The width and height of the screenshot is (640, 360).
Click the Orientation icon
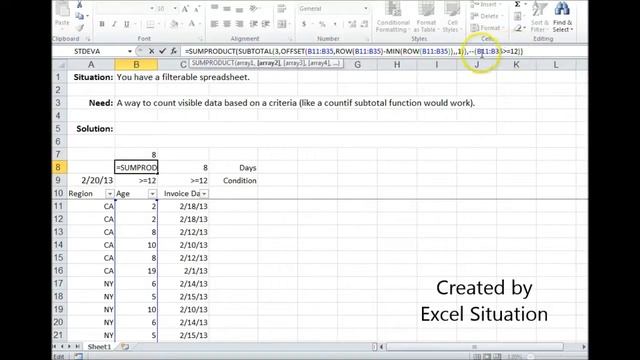(x=254, y=9)
